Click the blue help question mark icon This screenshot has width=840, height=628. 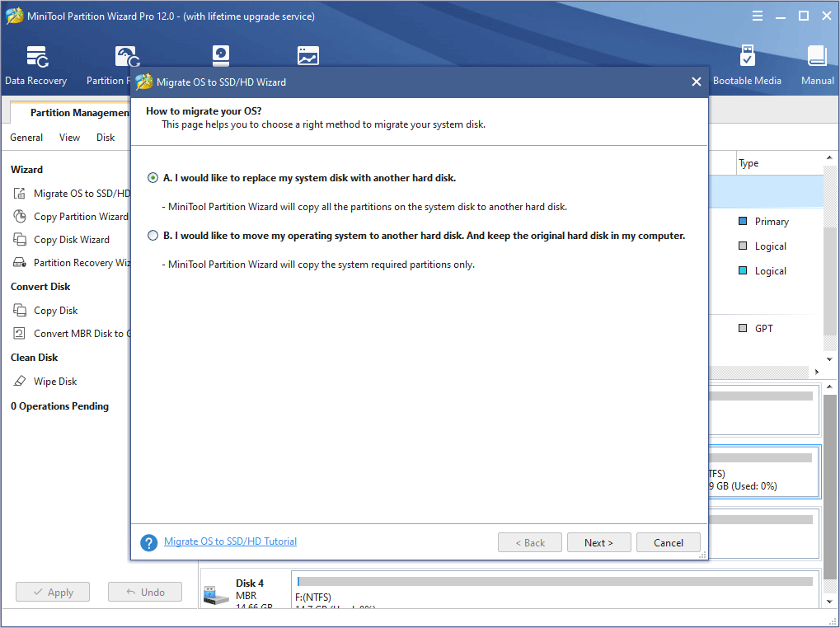pos(149,542)
